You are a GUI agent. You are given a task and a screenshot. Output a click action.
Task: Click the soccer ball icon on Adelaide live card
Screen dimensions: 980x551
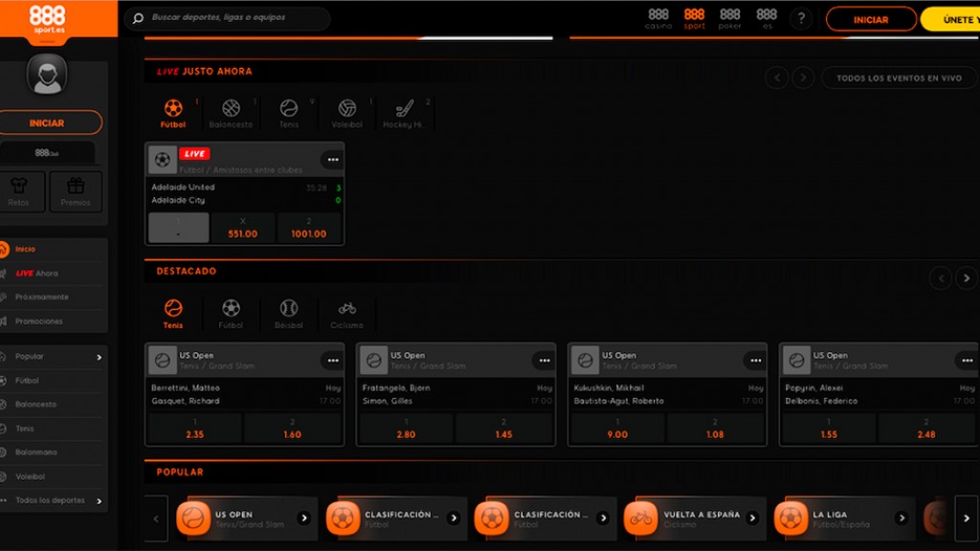[163, 160]
